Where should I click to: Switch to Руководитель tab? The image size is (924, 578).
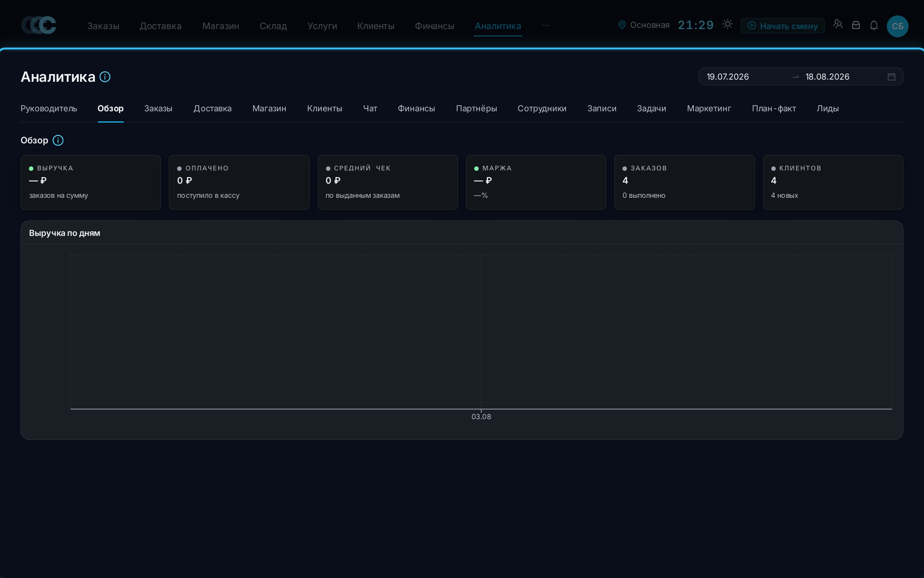tap(49, 108)
